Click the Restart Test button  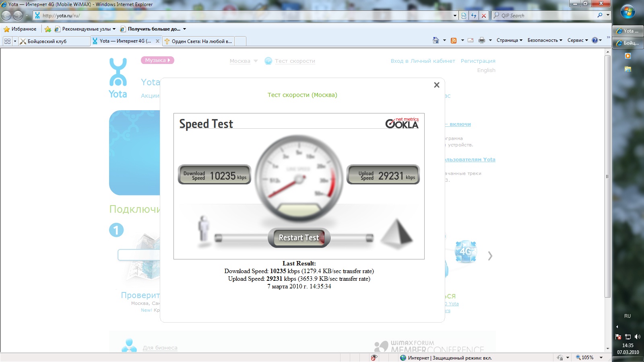[x=299, y=238]
